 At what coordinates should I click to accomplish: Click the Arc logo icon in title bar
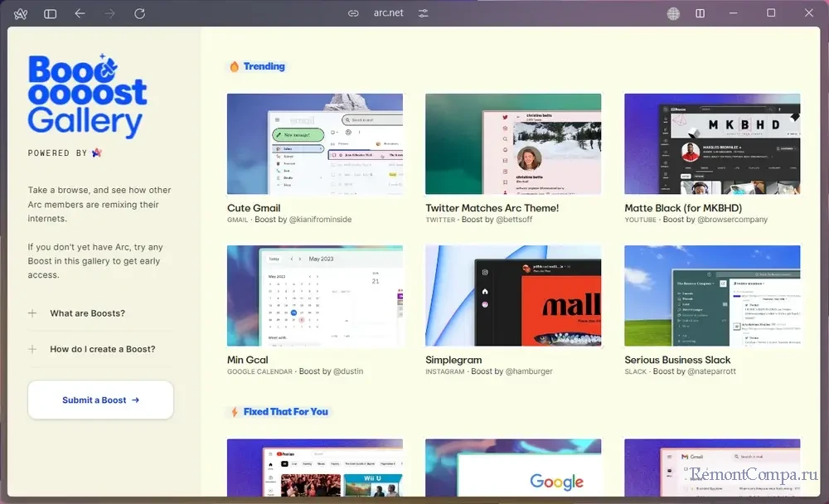21,14
